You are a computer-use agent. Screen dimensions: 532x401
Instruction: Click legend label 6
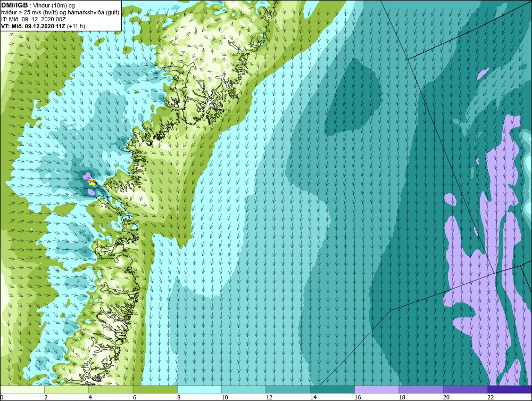(135, 397)
